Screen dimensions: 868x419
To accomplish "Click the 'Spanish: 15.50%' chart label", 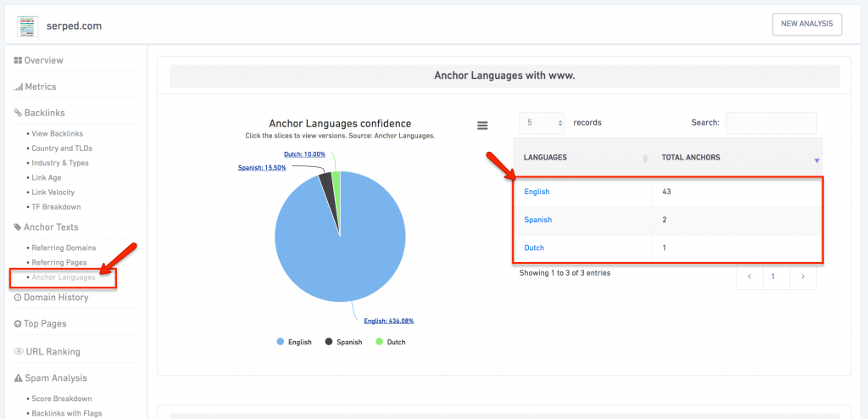I will coord(262,167).
